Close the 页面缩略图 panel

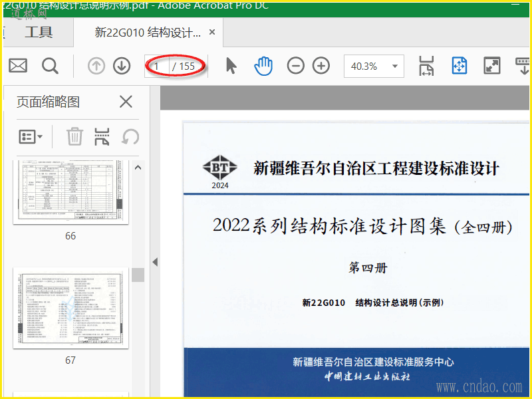click(x=126, y=102)
